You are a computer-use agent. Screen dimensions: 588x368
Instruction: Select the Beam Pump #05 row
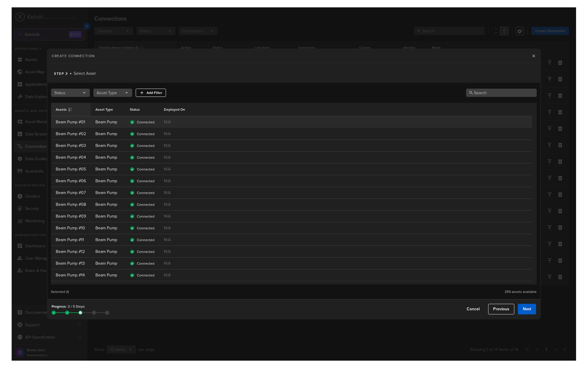[x=71, y=169]
